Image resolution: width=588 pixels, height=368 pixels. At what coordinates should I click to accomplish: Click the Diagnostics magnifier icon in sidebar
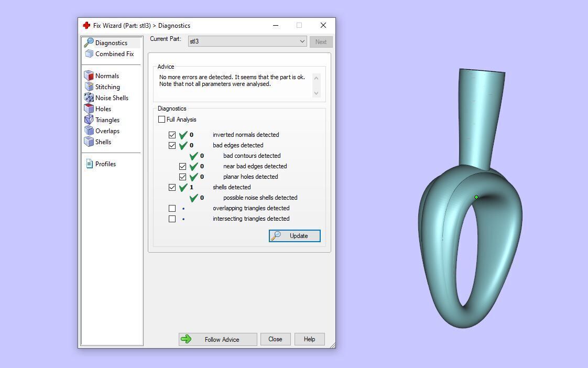(x=89, y=42)
